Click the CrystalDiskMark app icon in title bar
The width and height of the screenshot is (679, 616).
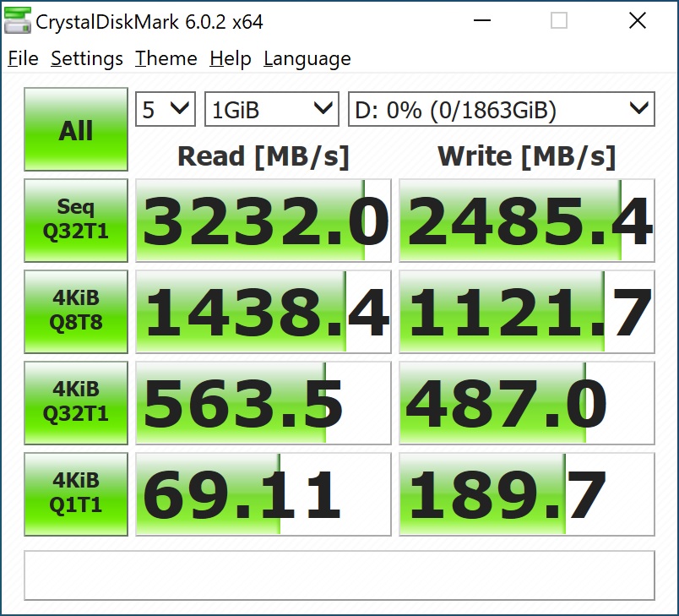click(18, 20)
